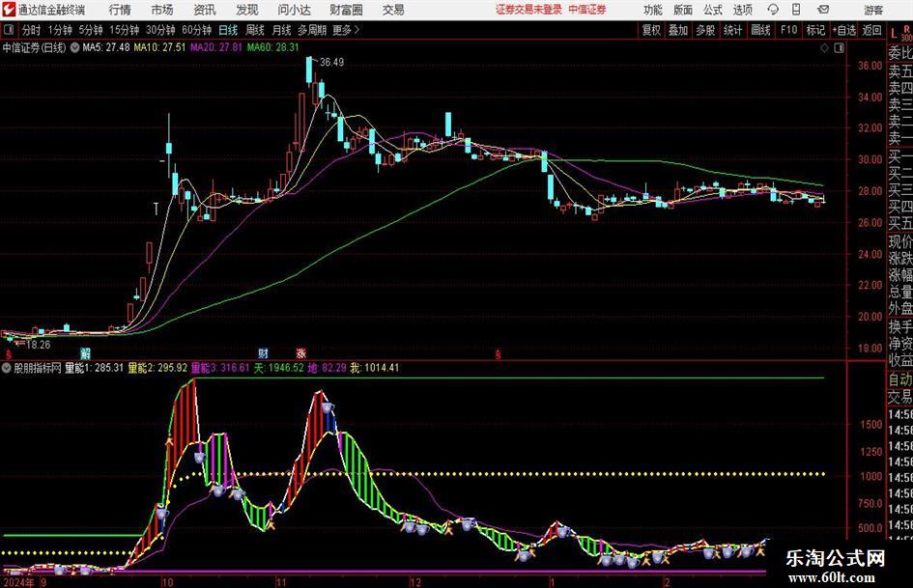Switch to the 5分钟 period tab
Screen dimensions: 913x588
(x=91, y=30)
